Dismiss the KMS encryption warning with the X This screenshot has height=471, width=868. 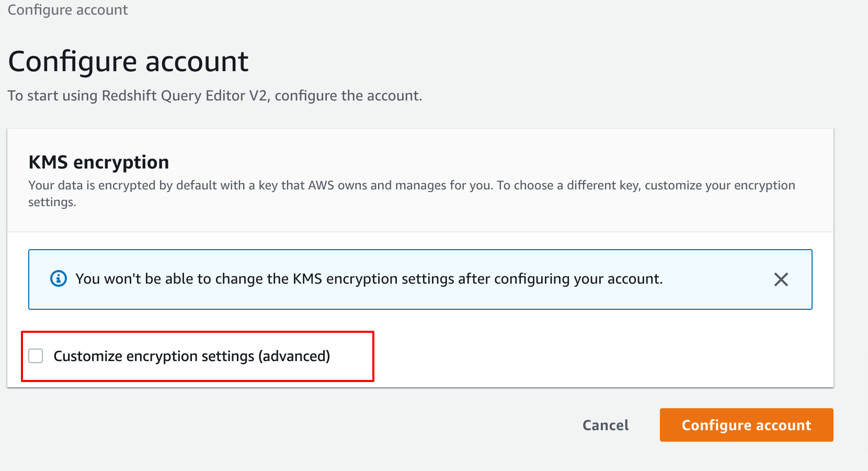coord(781,279)
